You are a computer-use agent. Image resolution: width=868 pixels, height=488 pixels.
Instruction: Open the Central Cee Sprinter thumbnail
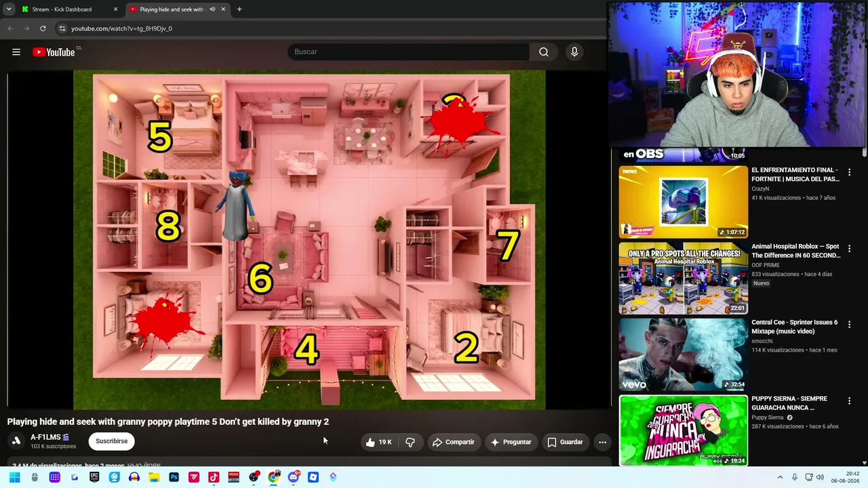[684, 354]
